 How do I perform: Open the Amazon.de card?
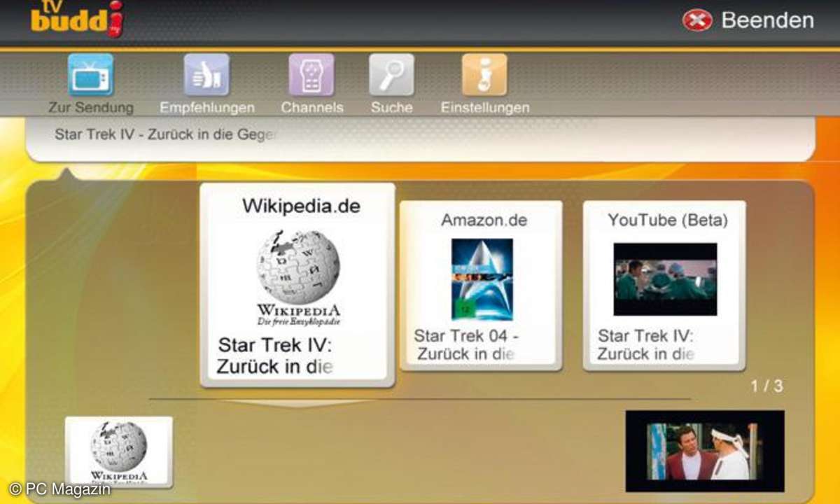[481, 286]
